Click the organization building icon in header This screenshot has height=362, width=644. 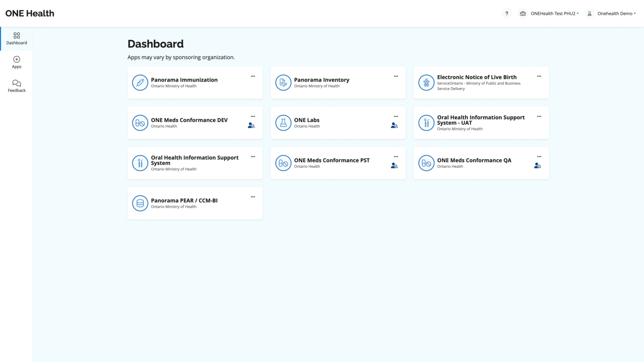(x=523, y=14)
